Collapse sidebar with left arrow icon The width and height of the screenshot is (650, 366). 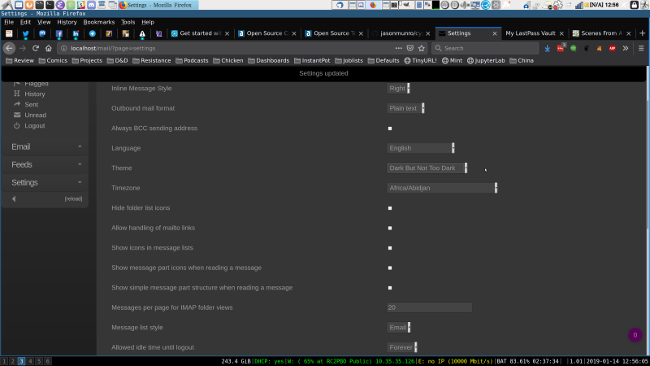[x=14, y=199]
